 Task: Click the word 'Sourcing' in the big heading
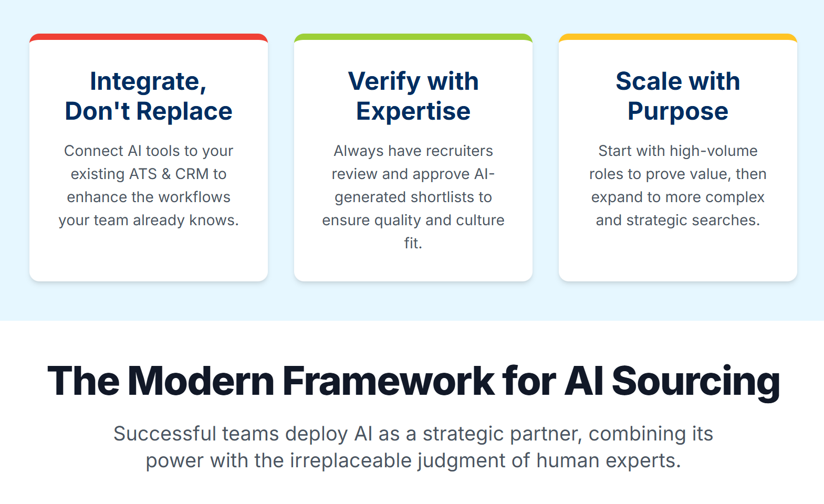696,382
